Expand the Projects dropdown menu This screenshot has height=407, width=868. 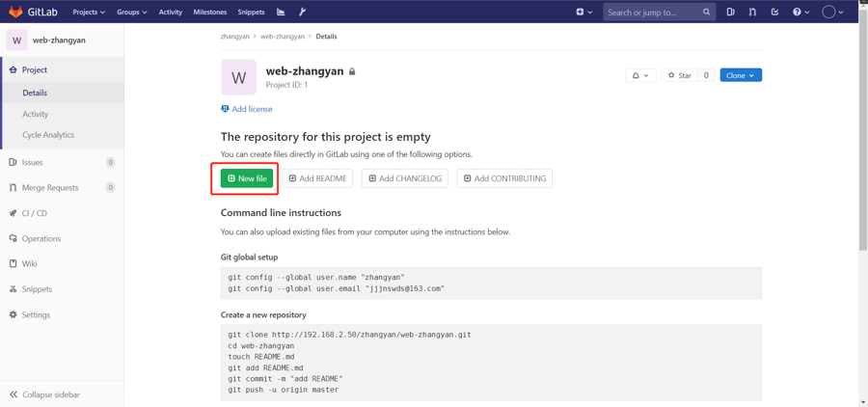click(x=89, y=13)
